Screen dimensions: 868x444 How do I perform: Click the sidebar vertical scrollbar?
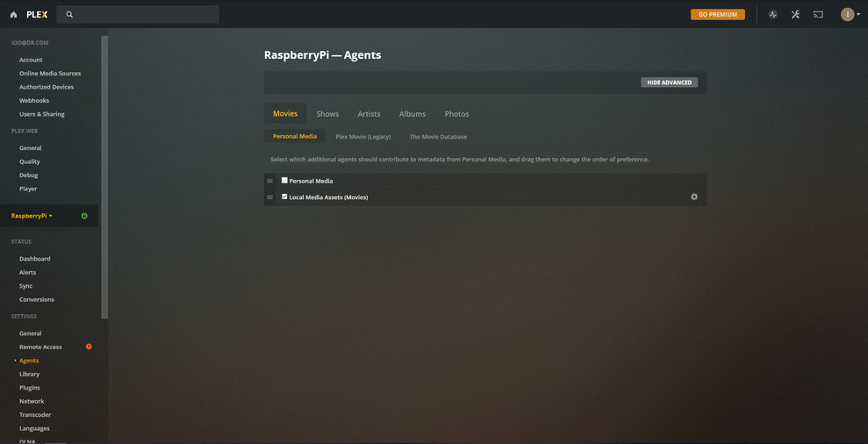coord(104,177)
